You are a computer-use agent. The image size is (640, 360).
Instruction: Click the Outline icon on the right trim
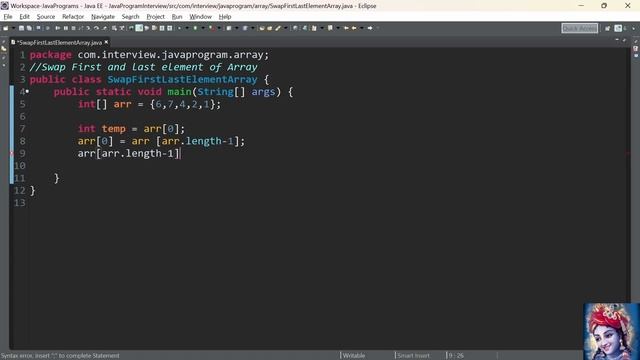(x=636, y=56)
